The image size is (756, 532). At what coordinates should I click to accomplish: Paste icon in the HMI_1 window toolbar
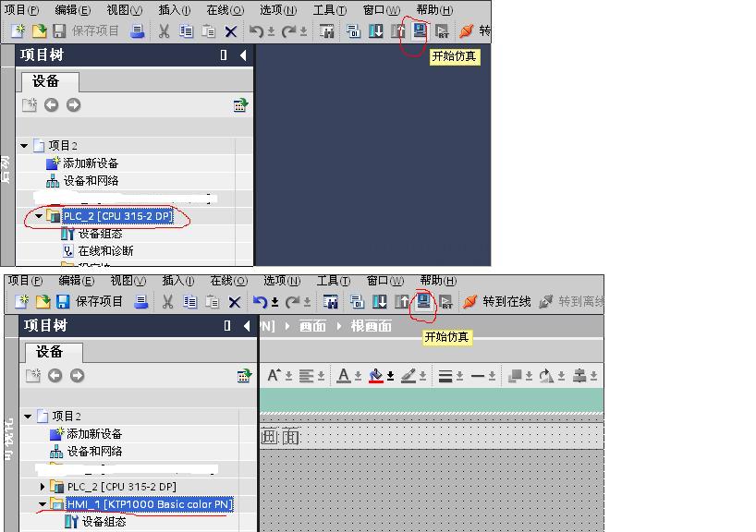213,302
